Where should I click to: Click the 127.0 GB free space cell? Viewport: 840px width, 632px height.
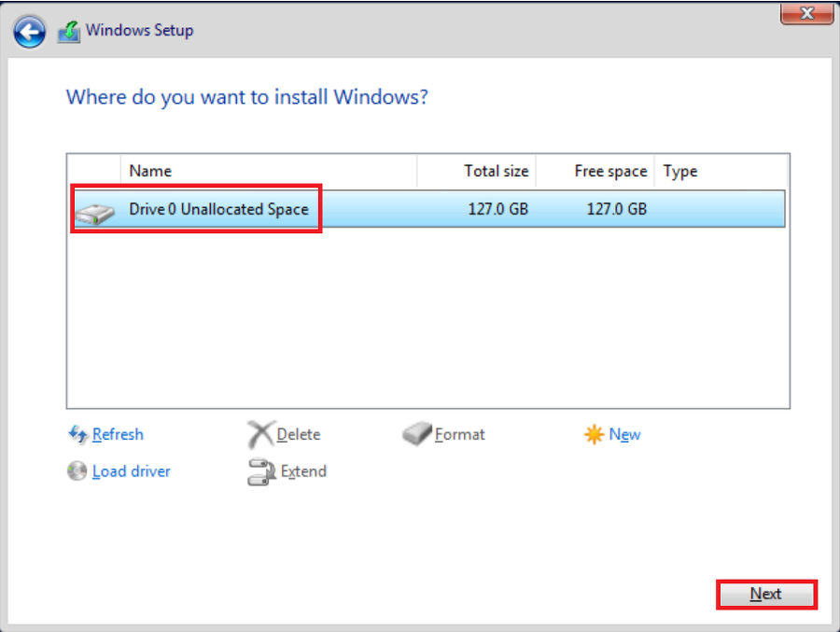(x=617, y=209)
